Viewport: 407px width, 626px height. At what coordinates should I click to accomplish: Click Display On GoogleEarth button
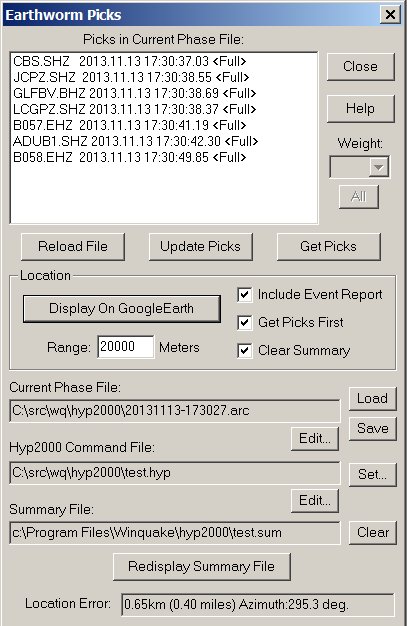point(121,309)
